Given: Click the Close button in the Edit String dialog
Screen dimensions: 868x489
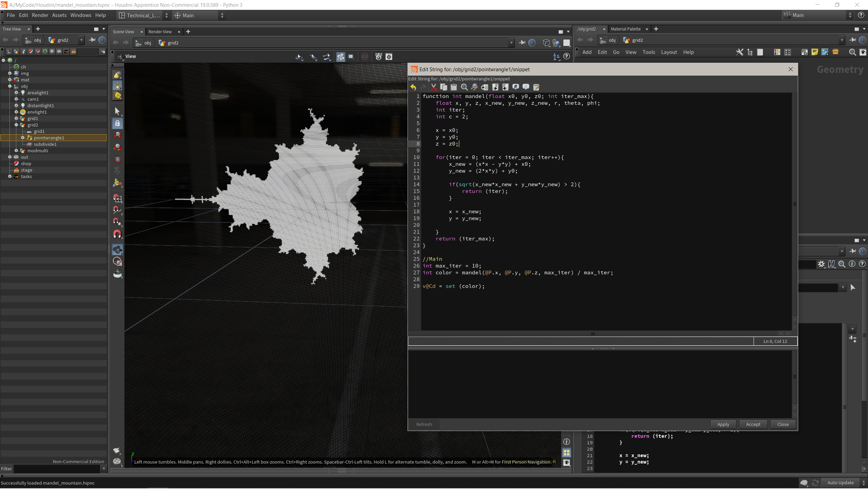Looking at the screenshot, I should (x=783, y=424).
